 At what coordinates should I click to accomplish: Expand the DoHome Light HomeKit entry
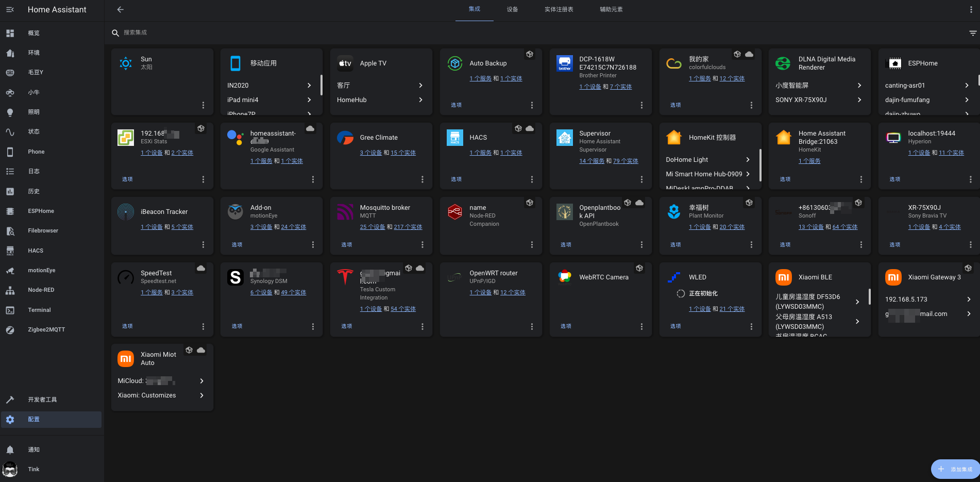pos(708,160)
